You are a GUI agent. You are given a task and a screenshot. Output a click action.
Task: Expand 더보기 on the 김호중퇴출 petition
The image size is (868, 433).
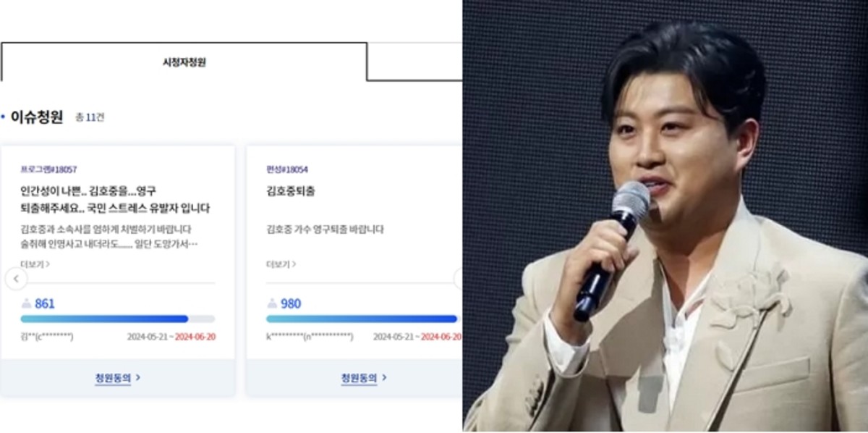[281, 264]
